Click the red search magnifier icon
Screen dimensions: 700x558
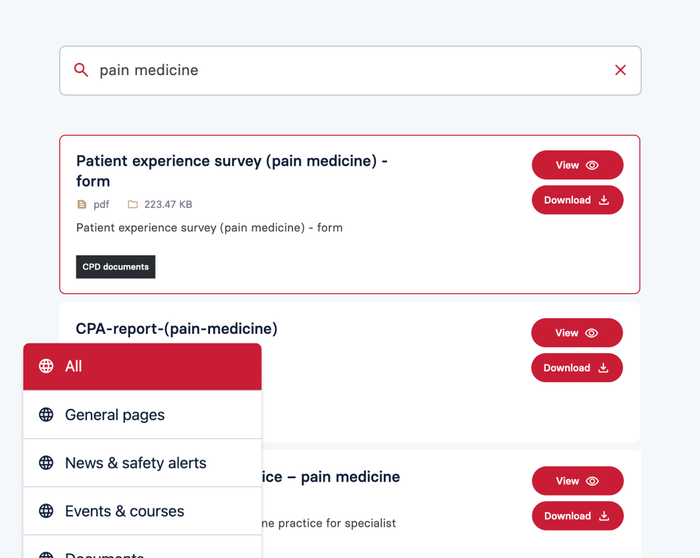click(x=82, y=70)
